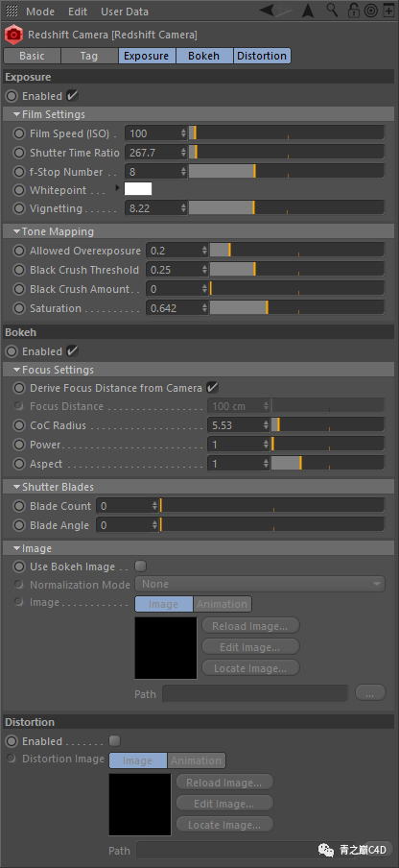399x868 pixels.
Task: Click keyframe dot beside f-Stop Number
Action: click(20, 172)
